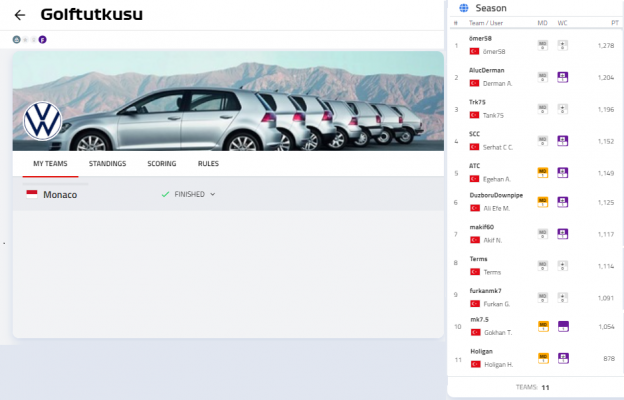This screenshot has height=400, width=624.
Task: Click the orange MD chip for ATC
Action: pyautogui.click(x=542, y=173)
